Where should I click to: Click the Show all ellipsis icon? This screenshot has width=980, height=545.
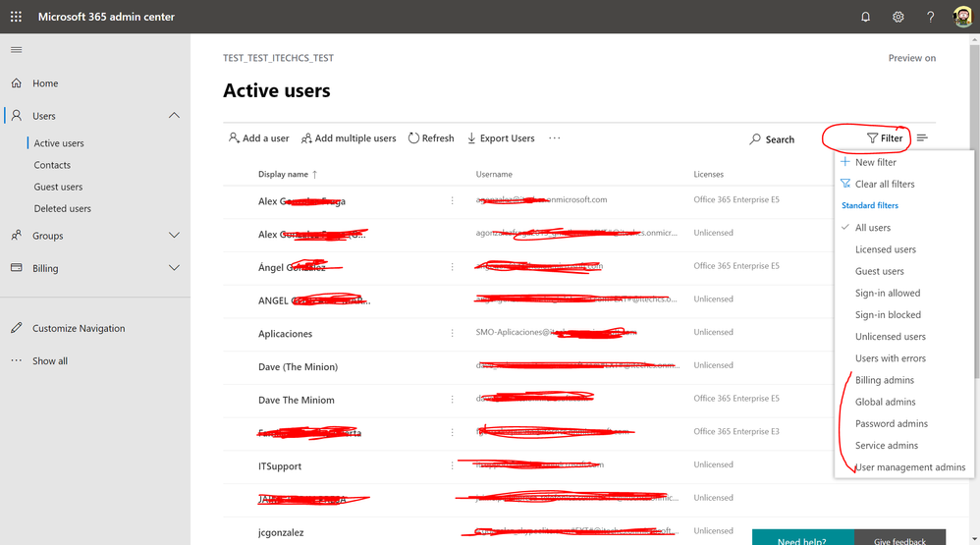17,360
